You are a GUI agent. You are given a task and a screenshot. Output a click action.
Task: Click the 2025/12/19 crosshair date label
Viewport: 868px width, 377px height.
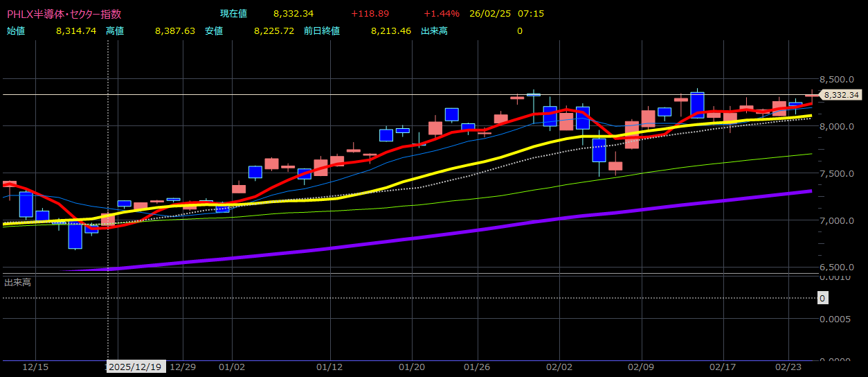(136, 367)
